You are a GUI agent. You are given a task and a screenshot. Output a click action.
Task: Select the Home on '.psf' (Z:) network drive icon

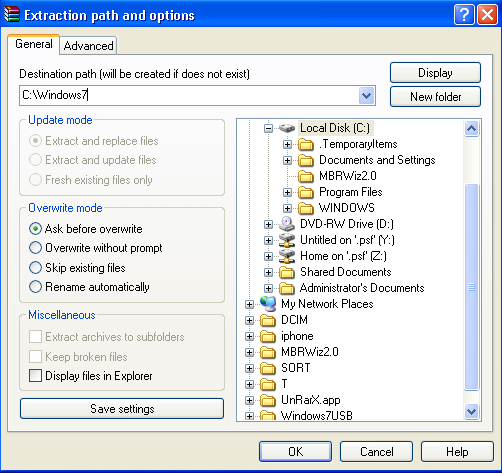287,256
